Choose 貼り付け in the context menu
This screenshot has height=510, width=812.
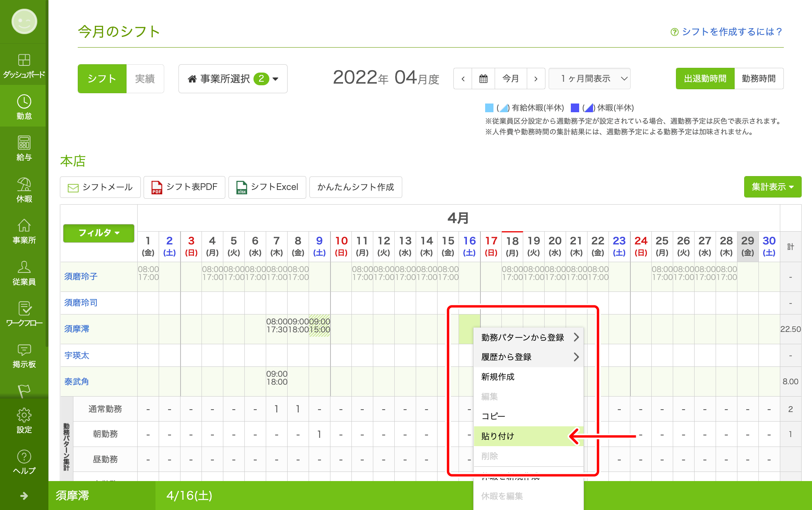click(528, 436)
